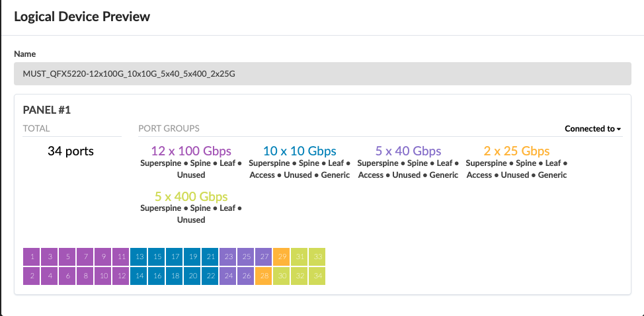Click purple port 3
644x316 pixels.
(50, 257)
